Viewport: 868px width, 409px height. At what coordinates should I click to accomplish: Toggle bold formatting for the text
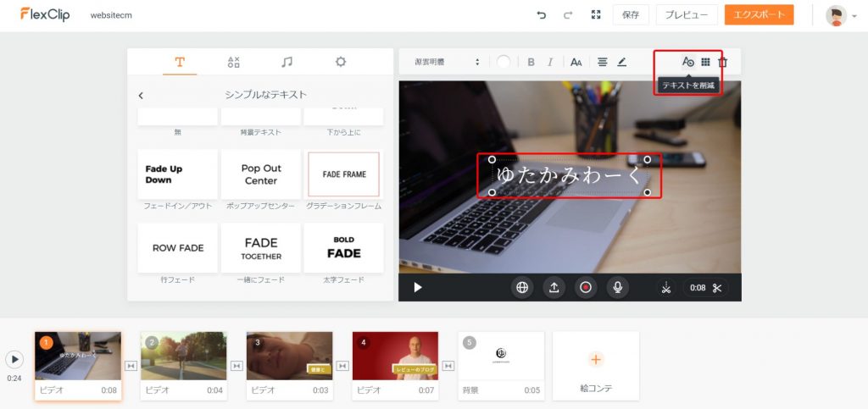(x=531, y=62)
